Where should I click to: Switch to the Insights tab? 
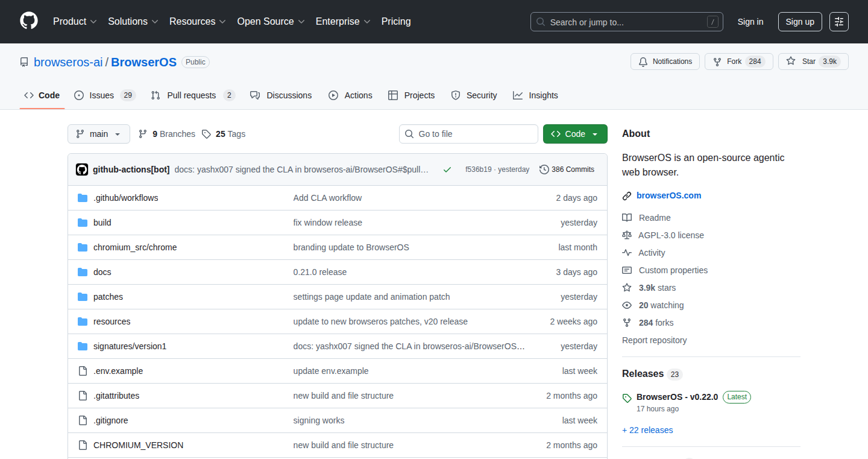[x=536, y=95]
